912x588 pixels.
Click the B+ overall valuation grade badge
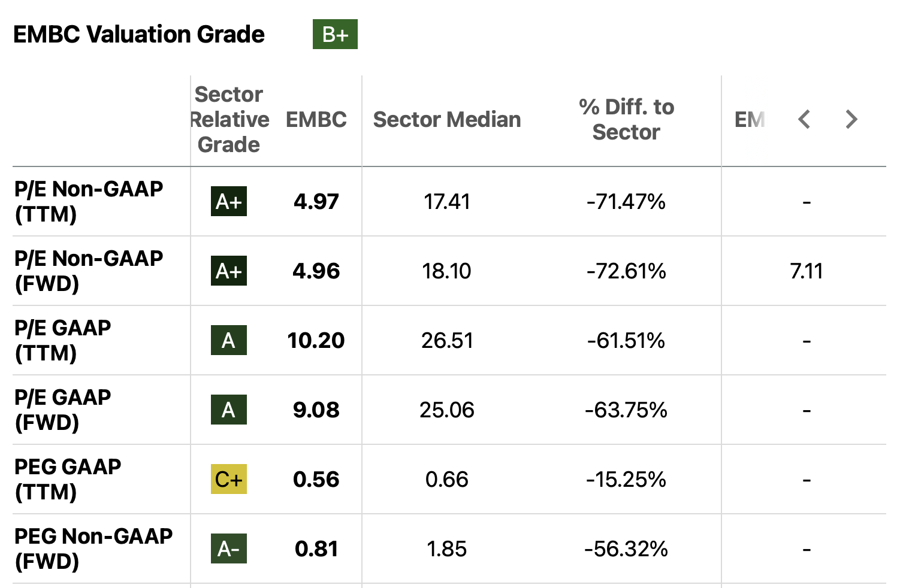pyautogui.click(x=335, y=34)
